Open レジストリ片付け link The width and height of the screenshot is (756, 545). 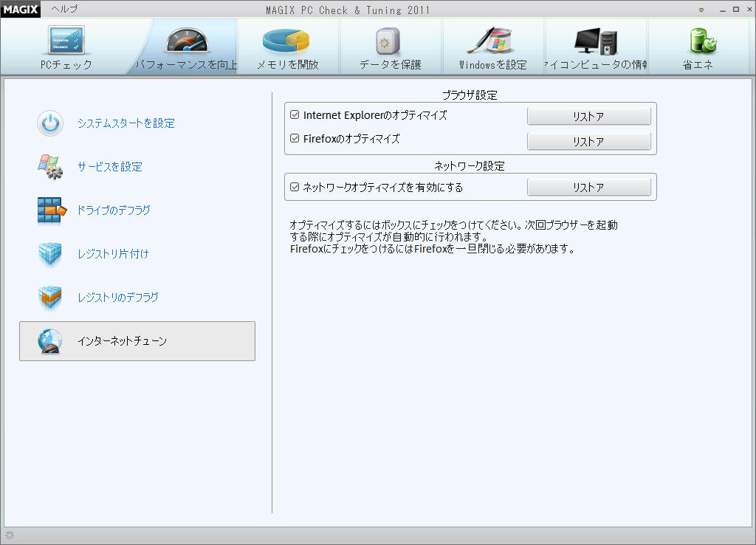tap(113, 254)
